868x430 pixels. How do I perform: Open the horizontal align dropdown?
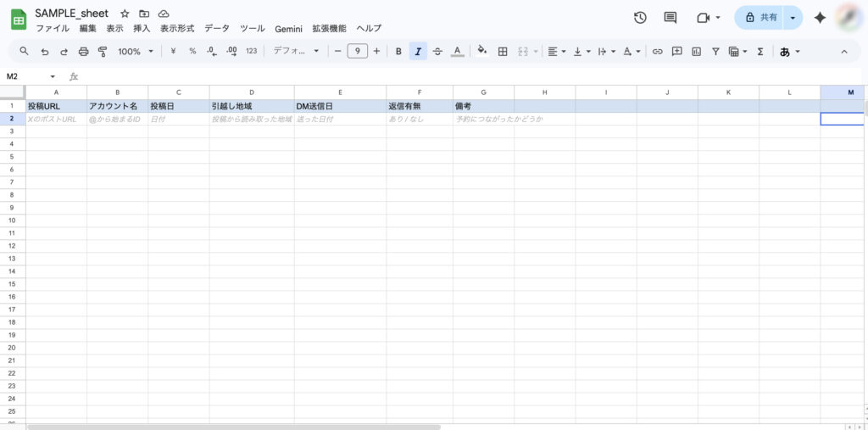click(x=556, y=52)
